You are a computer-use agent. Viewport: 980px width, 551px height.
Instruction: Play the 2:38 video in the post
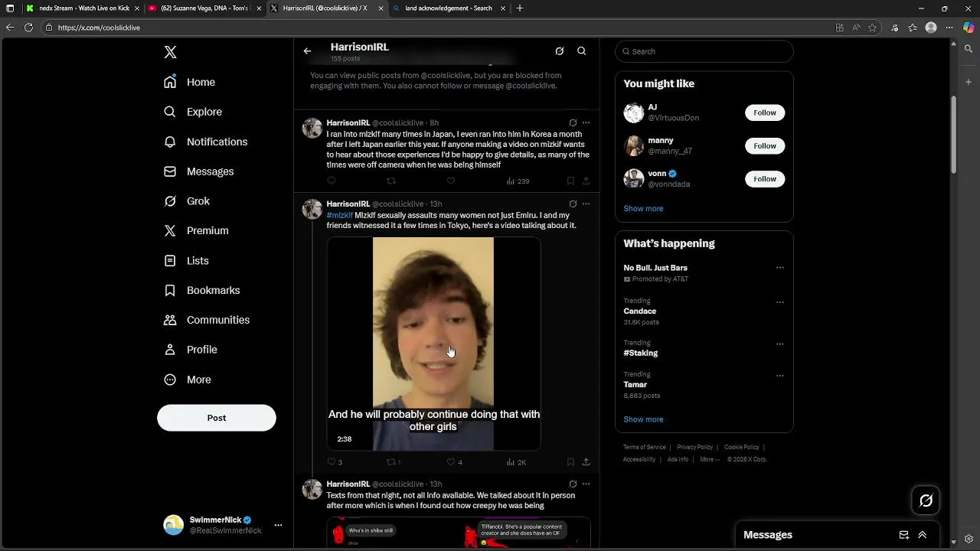pos(433,344)
